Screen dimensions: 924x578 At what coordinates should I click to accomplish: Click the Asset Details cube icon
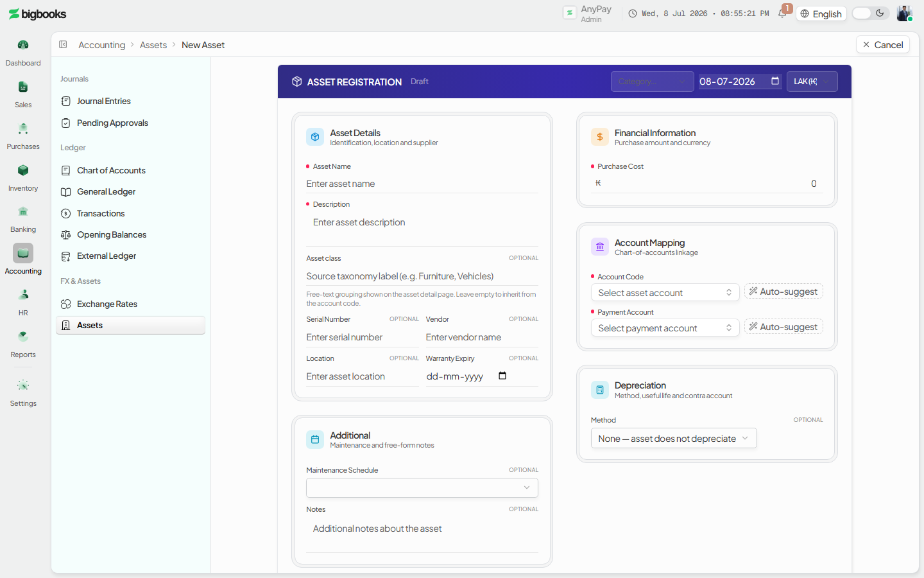[x=315, y=137]
